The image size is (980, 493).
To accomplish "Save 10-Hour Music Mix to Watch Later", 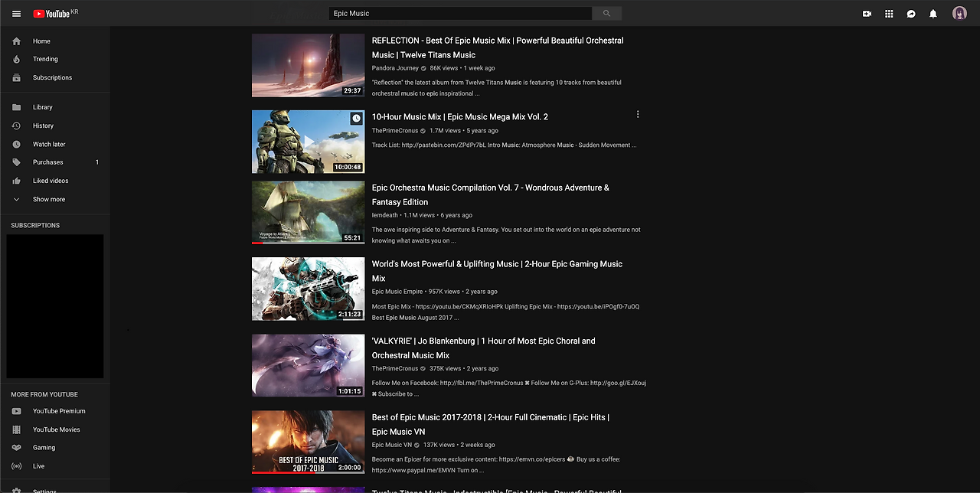I will [356, 118].
